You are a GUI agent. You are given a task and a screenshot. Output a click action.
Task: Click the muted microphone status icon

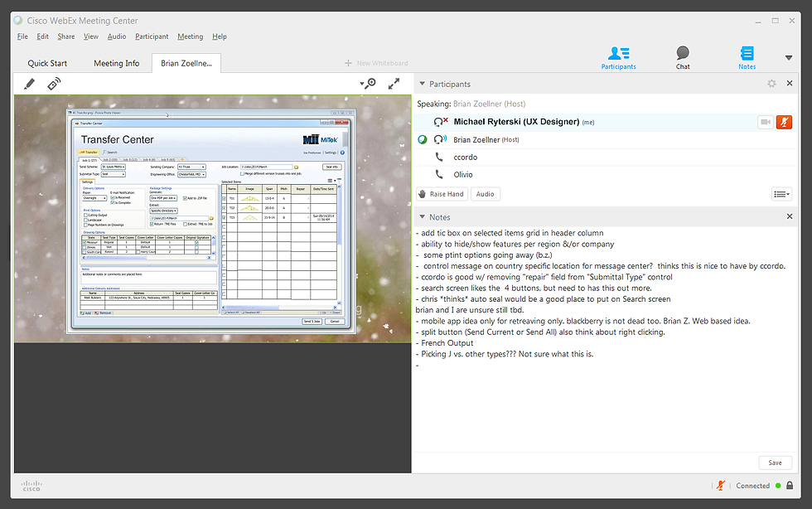click(x=720, y=485)
